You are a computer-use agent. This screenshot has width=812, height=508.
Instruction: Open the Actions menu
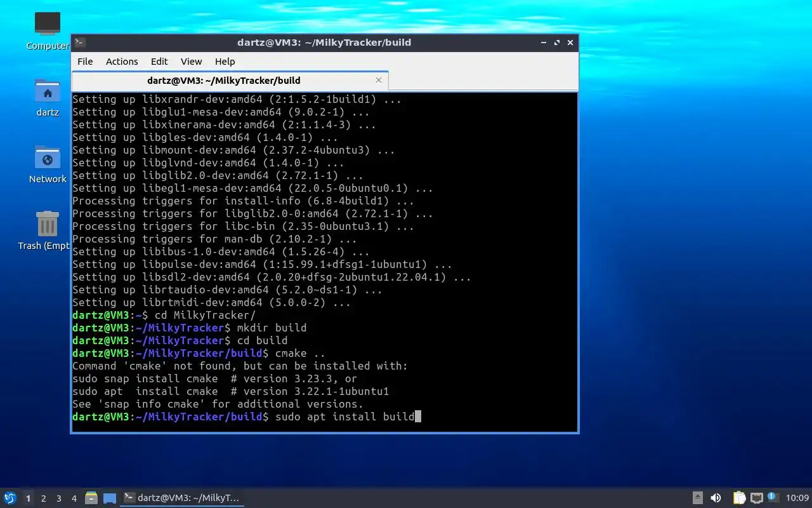pyautogui.click(x=122, y=62)
